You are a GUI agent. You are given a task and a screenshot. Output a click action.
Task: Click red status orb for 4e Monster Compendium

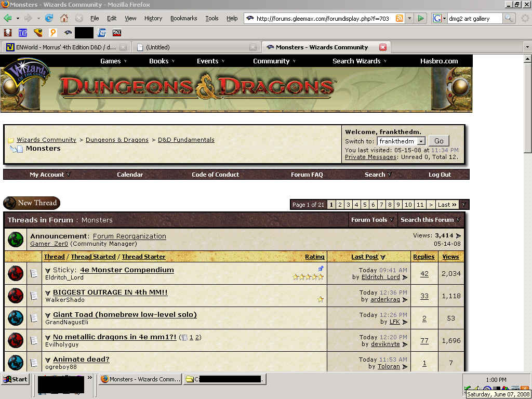coord(16,273)
